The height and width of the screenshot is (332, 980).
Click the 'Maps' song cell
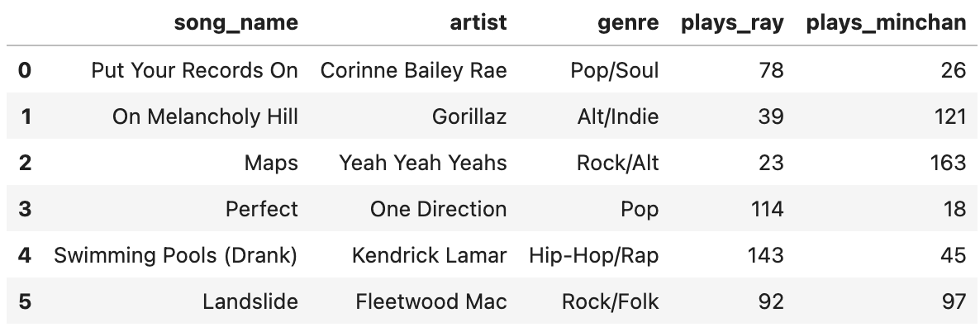271,163
